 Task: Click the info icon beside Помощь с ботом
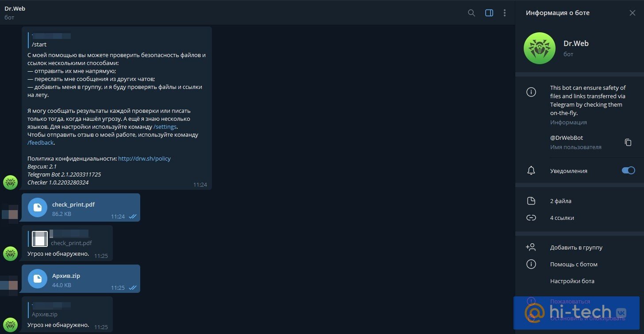pyautogui.click(x=531, y=264)
